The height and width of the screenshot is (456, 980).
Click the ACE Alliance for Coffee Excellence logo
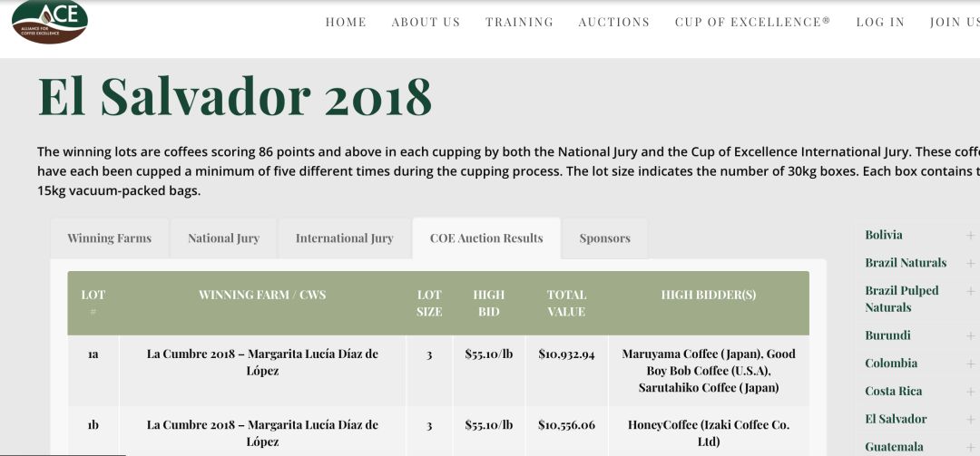pos(49,22)
